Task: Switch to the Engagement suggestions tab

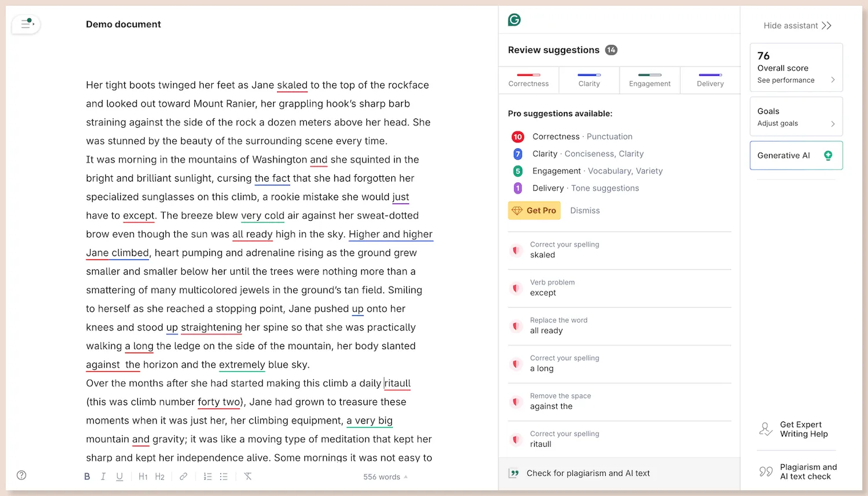Action: pos(649,80)
